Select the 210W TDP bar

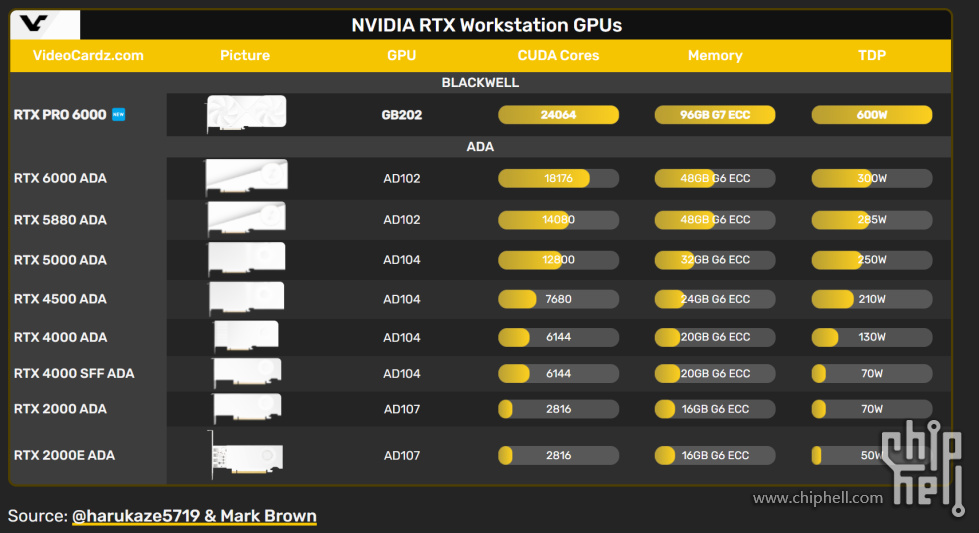(x=872, y=299)
